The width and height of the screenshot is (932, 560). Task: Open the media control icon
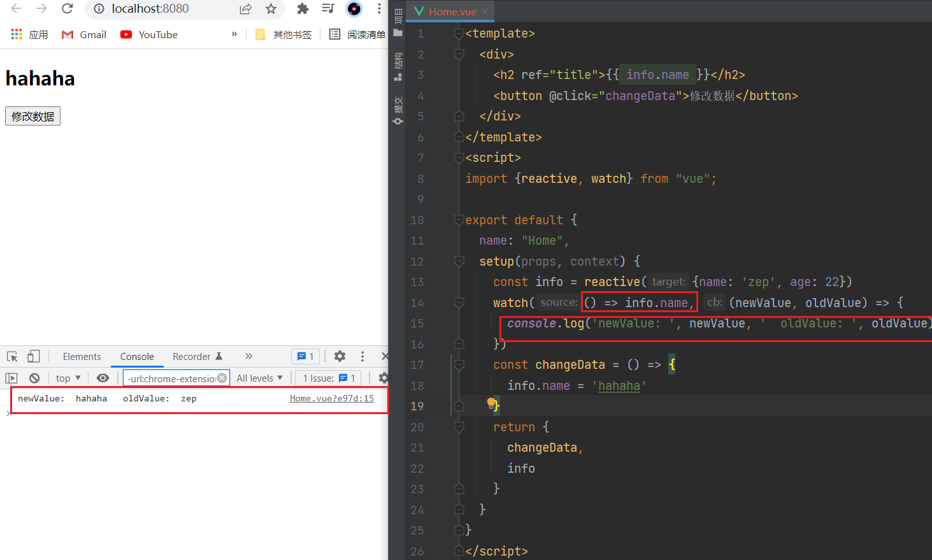[x=328, y=9]
